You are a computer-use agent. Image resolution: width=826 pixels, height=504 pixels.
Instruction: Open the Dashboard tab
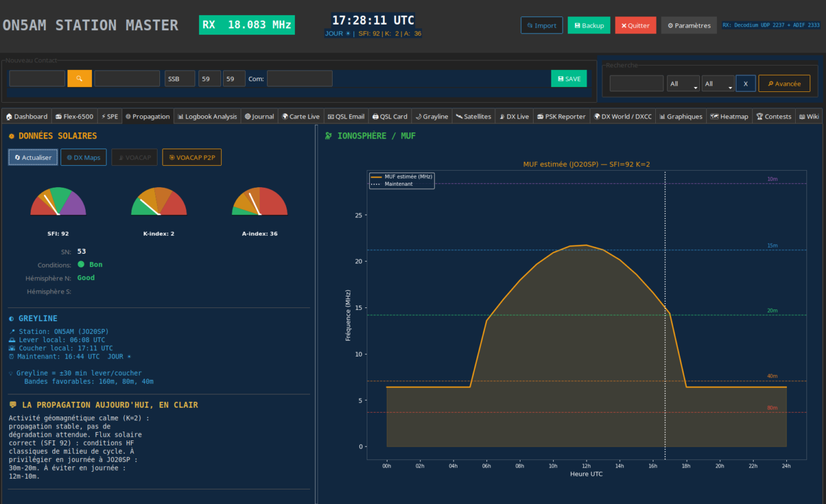tap(26, 117)
